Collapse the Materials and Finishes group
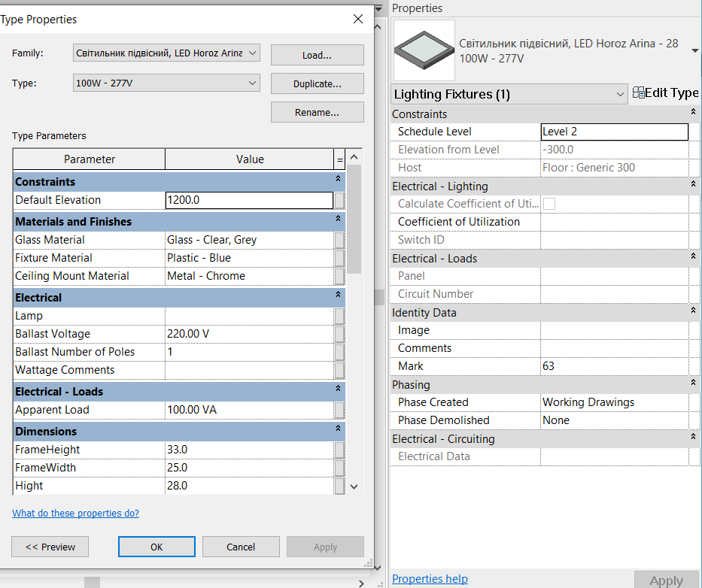702x588 pixels. 338,221
